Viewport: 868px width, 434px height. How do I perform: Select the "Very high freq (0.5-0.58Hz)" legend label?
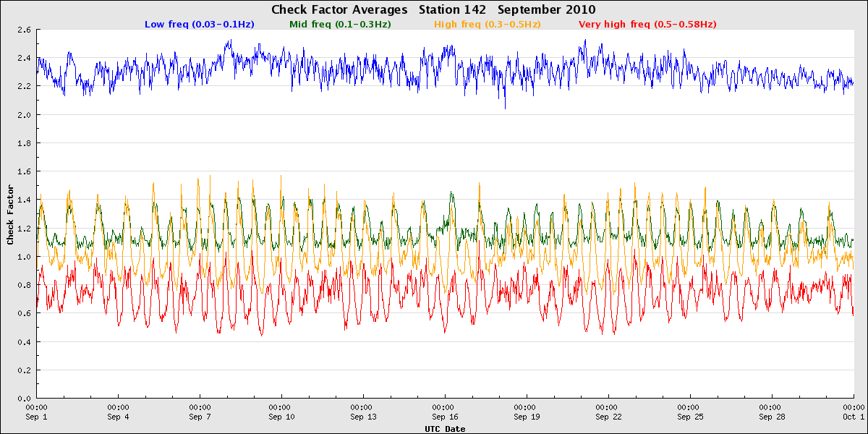(647, 24)
